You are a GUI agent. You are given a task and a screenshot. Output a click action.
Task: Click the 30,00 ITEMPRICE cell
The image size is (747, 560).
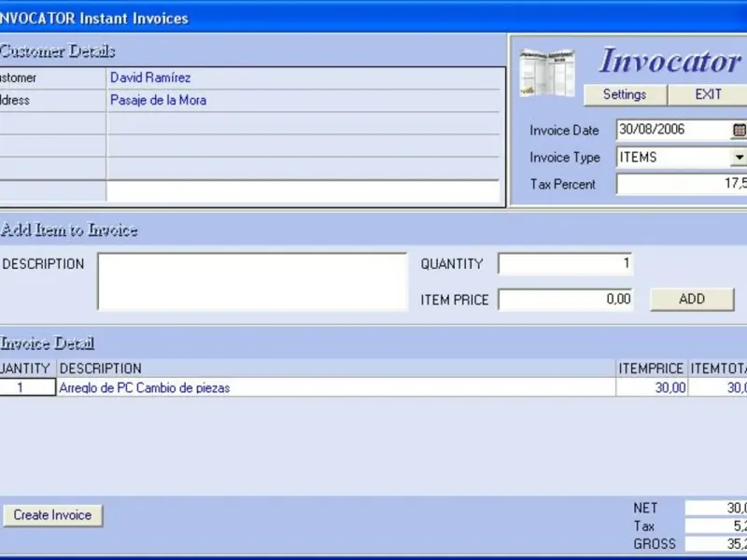(x=652, y=387)
